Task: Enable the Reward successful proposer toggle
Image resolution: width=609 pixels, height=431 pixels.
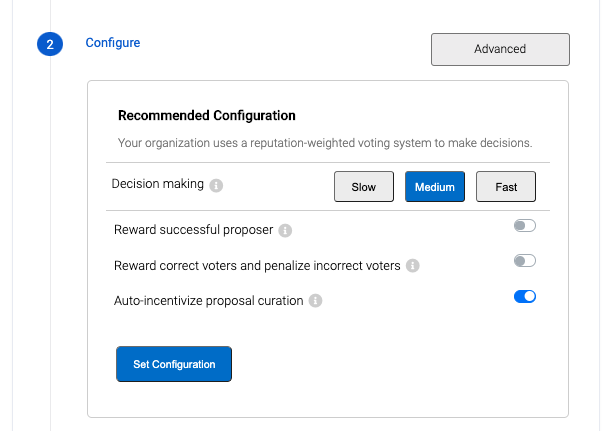Action: pyautogui.click(x=525, y=226)
